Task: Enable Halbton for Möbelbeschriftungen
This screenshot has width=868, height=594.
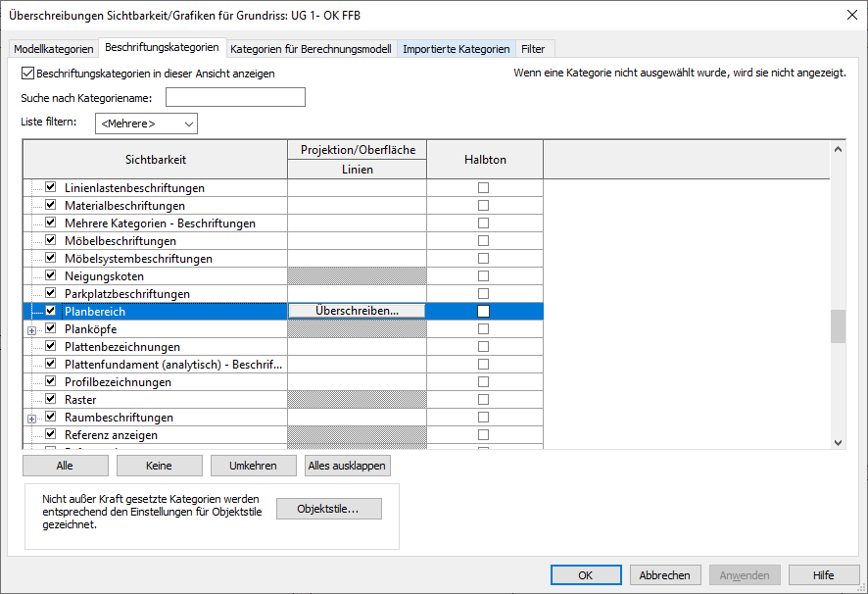Action: tap(483, 241)
